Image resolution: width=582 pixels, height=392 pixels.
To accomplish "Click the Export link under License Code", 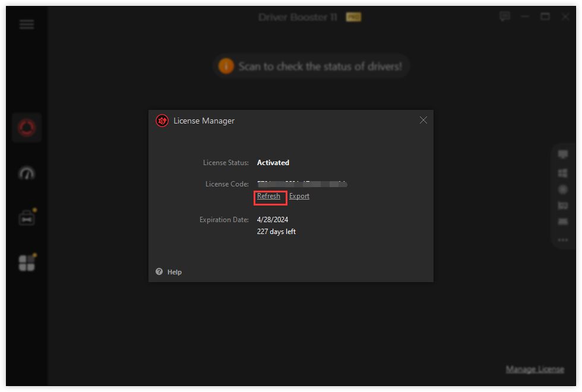I will click(299, 196).
